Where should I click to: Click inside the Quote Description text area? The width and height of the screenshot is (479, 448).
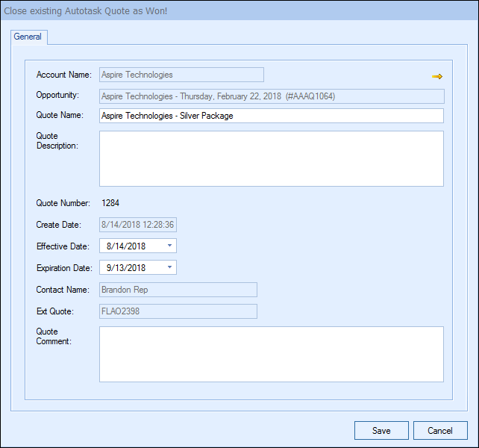[x=272, y=158]
